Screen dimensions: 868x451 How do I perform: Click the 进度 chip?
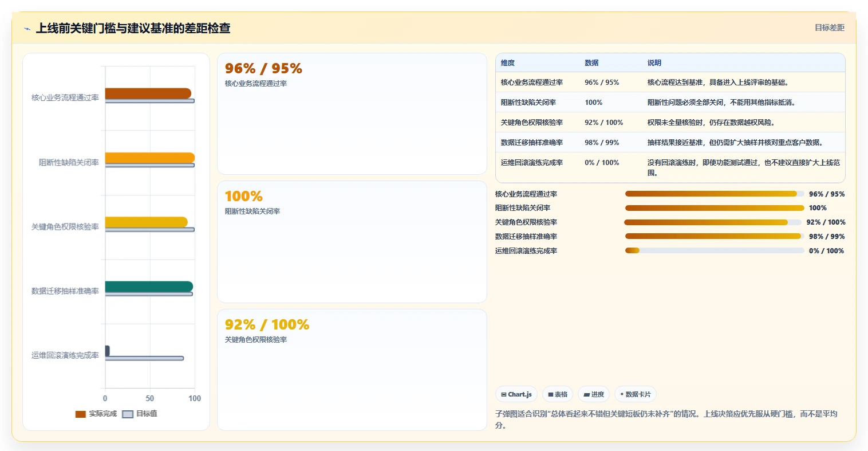(x=594, y=394)
